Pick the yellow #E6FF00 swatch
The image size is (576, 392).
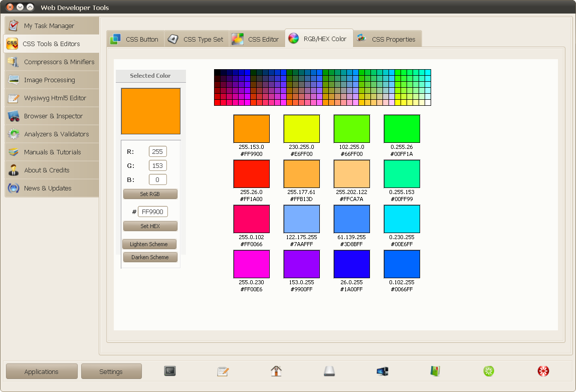[x=302, y=129]
